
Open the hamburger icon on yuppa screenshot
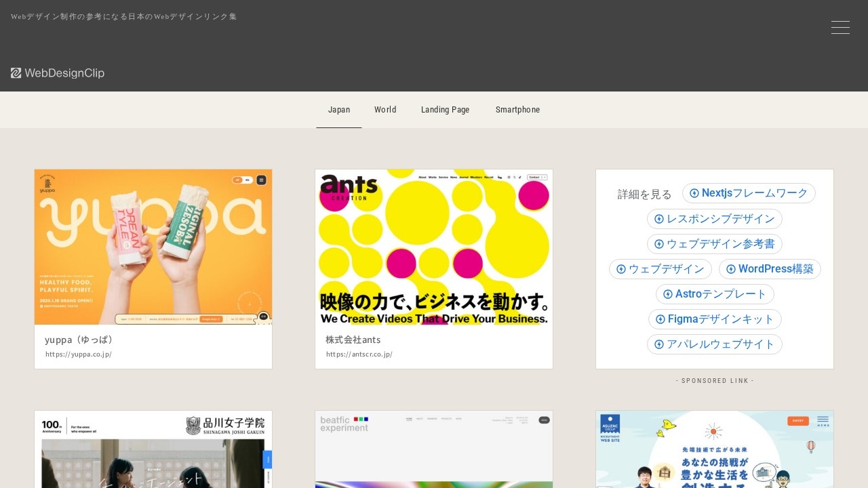(x=262, y=180)
